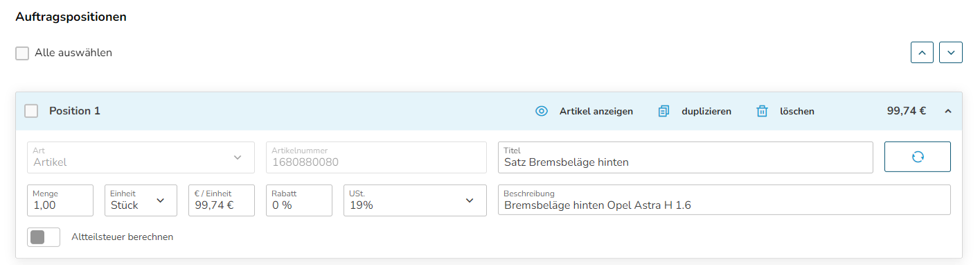
Task: Move position down with arrow button
Action: tap(951, 53)
